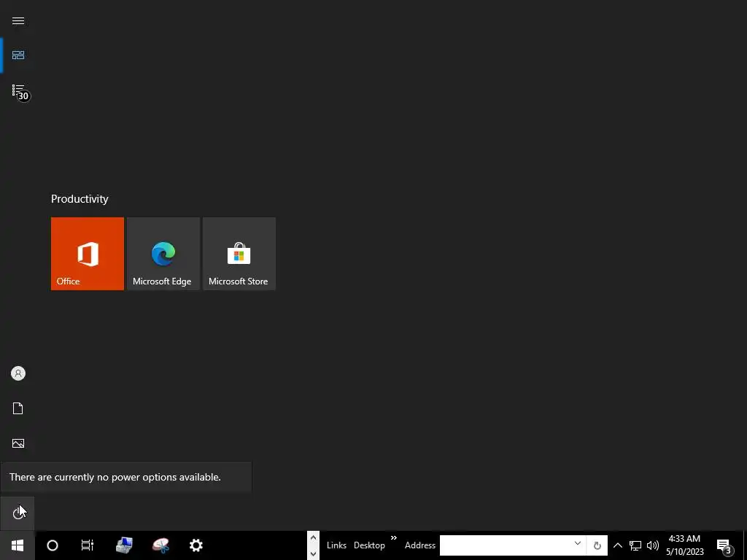Screen dimensions: 747x560
Task: Open the Snipping Tool taskbar icon
Action: pos(160,545)
